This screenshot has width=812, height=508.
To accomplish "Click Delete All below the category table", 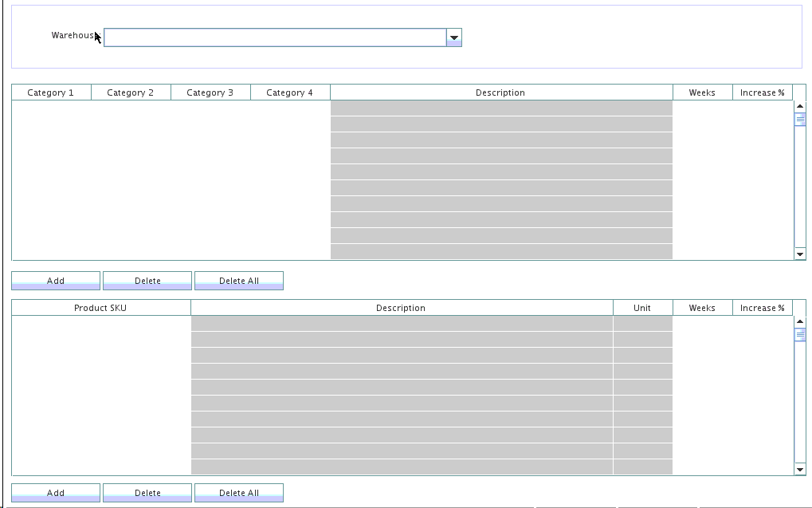I will [239, 281].
